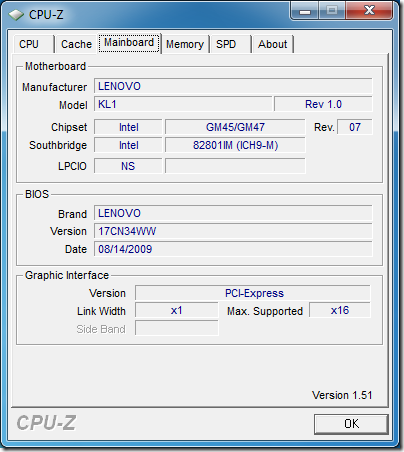Click the CPU-Z window title text
Screen dimensions: 404x452
tap(46, 15)
